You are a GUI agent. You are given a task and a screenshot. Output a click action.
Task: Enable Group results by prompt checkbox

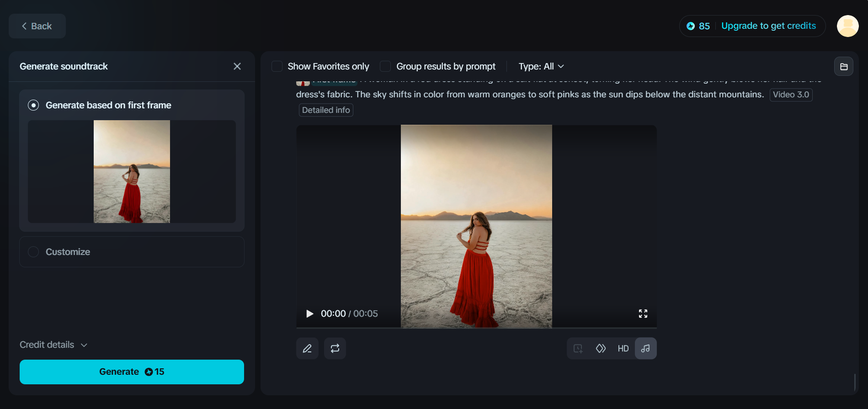click(385, 66)
